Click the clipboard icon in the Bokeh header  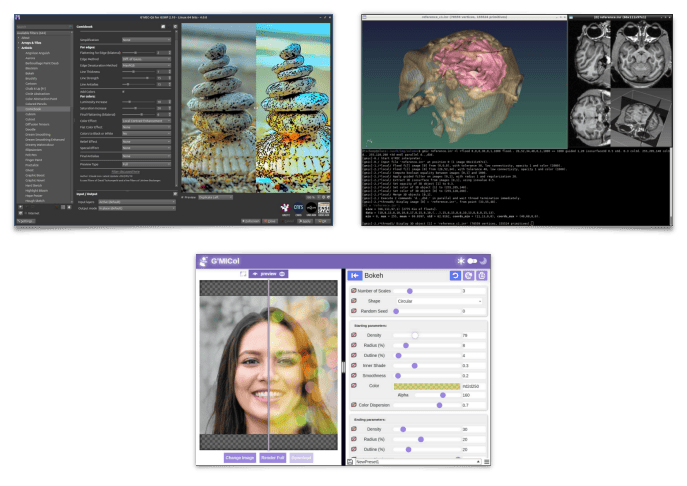coord(482,276)
